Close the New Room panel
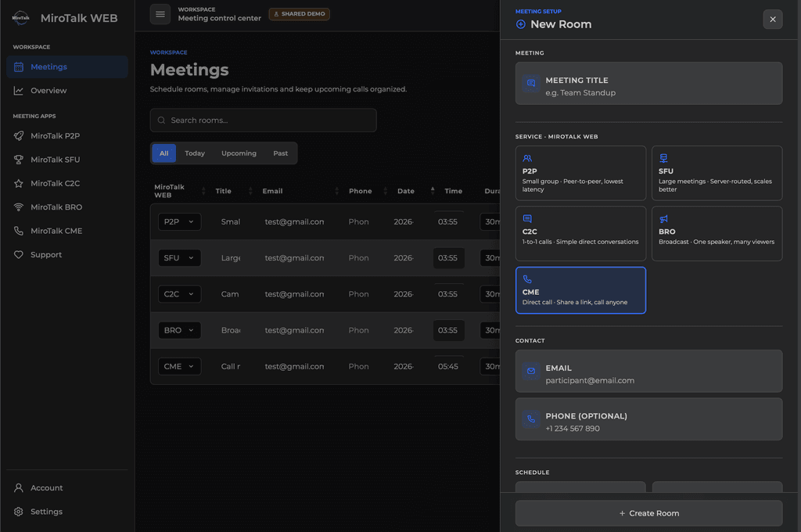Image resolution: width=801 pixels, height=532 pixels. point(772,20)
